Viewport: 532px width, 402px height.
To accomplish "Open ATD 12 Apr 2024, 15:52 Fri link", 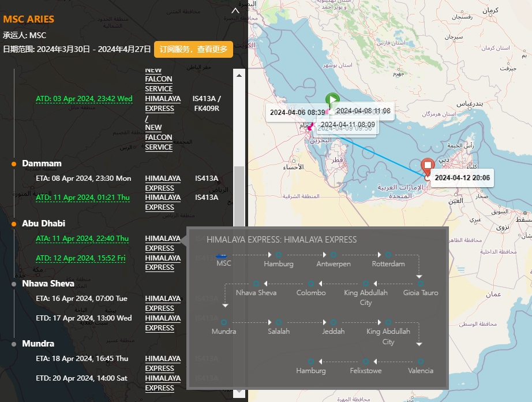I will pos(81,258).
